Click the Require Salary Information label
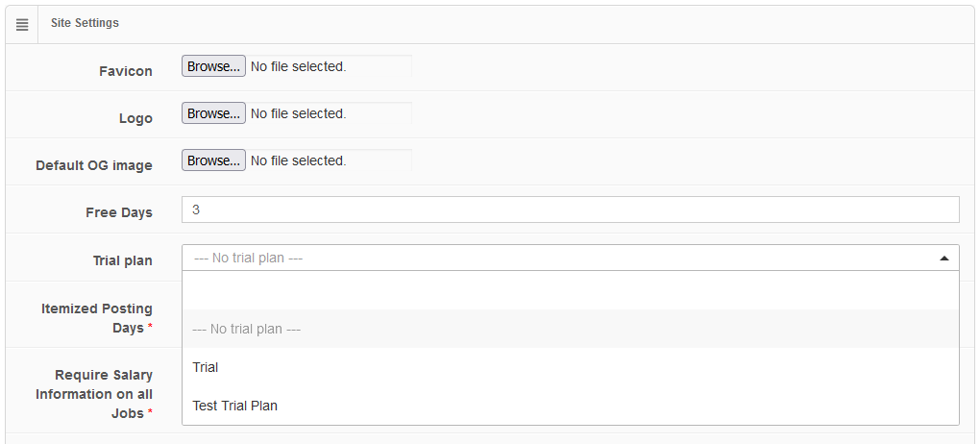This screenshot has width=980, height=444. click(x=94, y=394)
